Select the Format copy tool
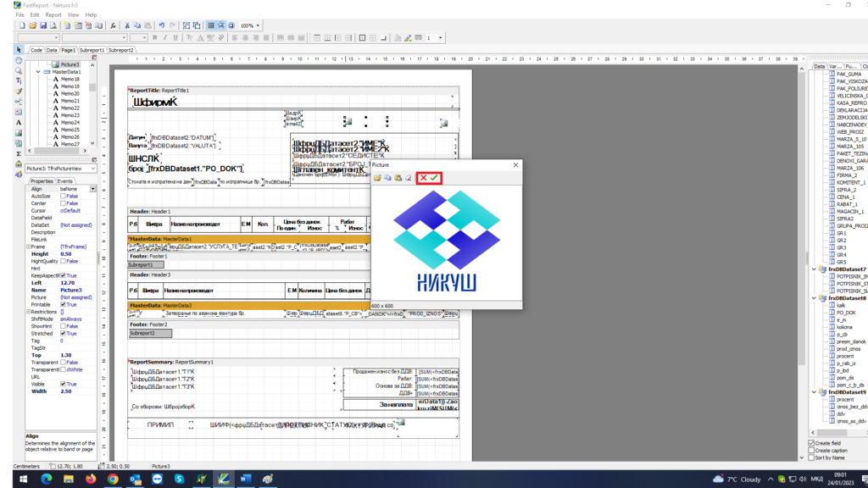This screenshot has width=868, height=488. (19, 91)
